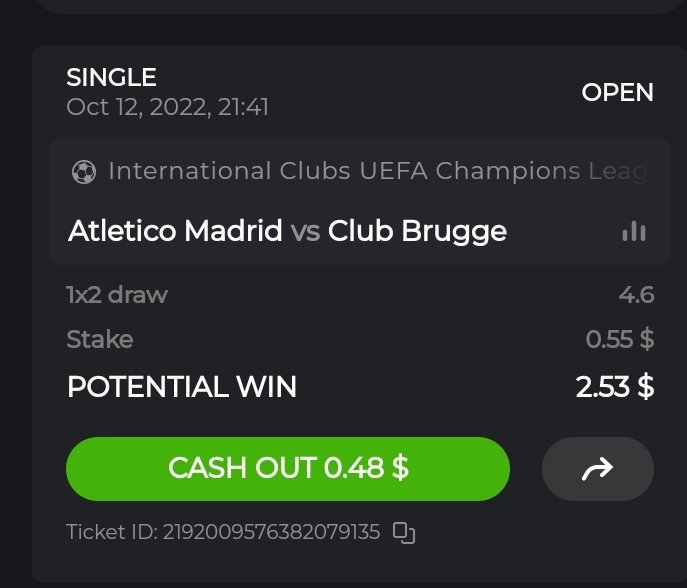Click the Stake label
Image resolution: width=687 pixels, height=588 pixels.
[99, 339]
